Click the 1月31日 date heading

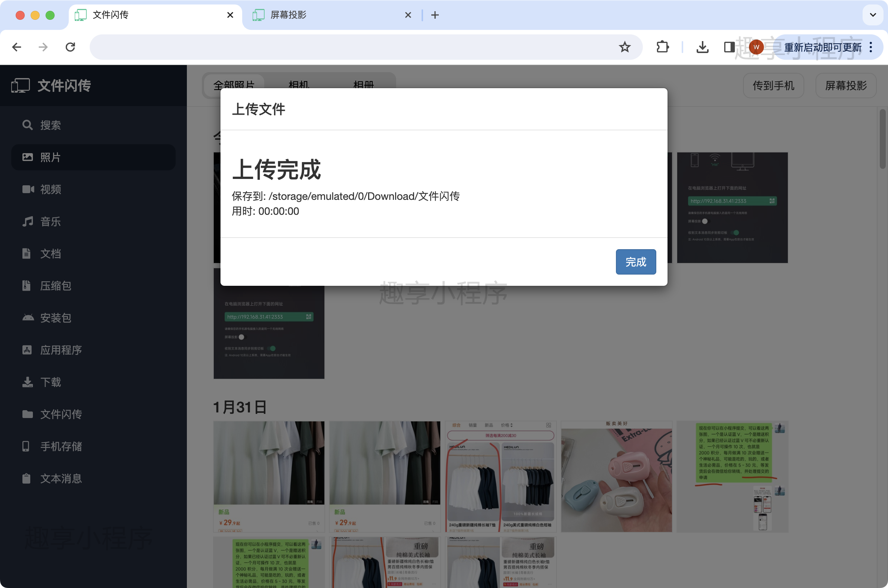(240, 407)
